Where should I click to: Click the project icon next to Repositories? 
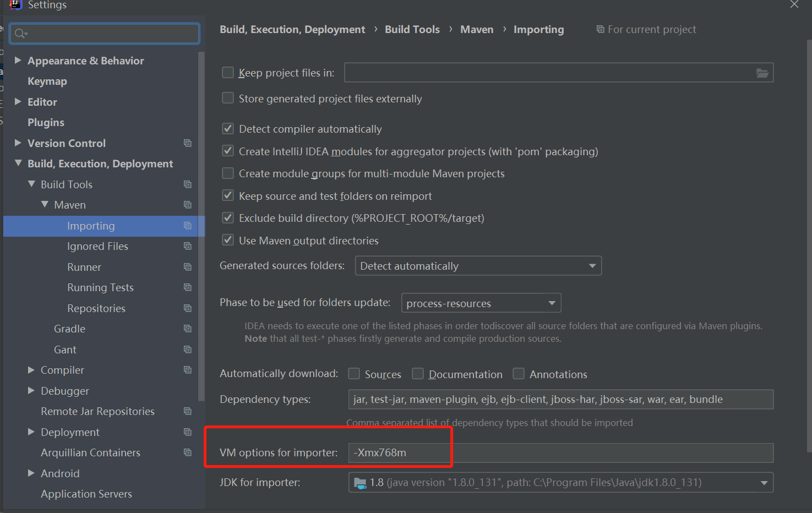[x=188, y=308]
